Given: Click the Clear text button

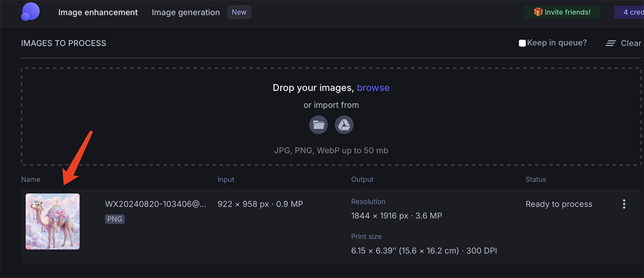Looking at the screenshot, I should point(631,43).
